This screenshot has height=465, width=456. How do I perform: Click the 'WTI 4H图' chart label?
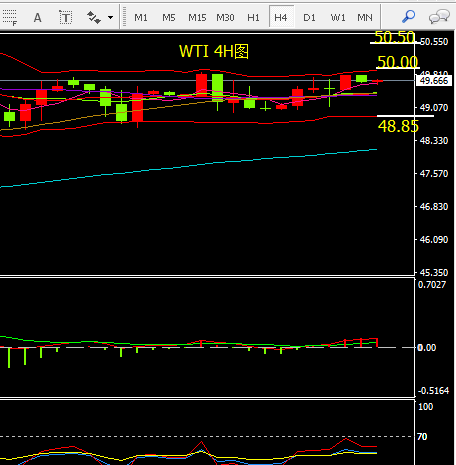coord(214,52)
